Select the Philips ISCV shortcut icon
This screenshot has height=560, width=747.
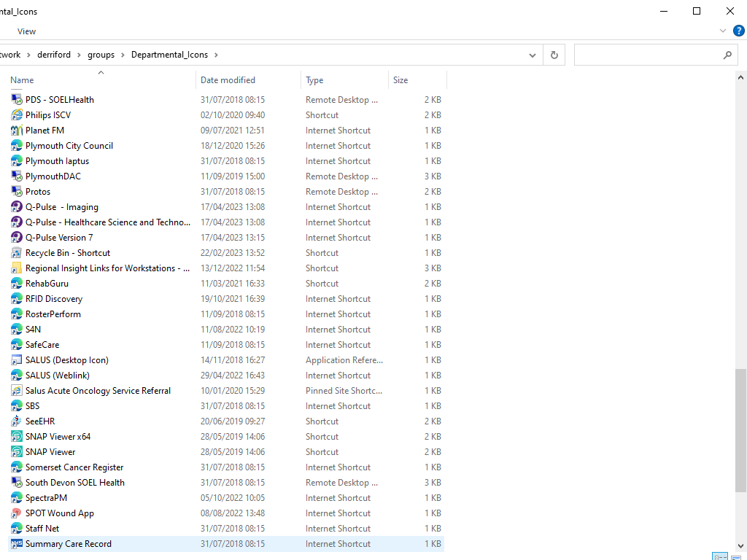[17, 114]
